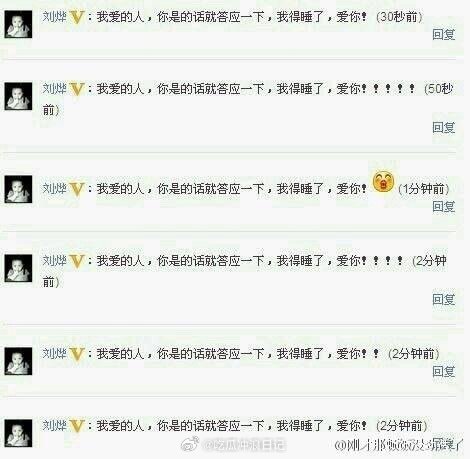
Task: Click the V badge on comment with four exclamation marks
Action: [77, 261]
